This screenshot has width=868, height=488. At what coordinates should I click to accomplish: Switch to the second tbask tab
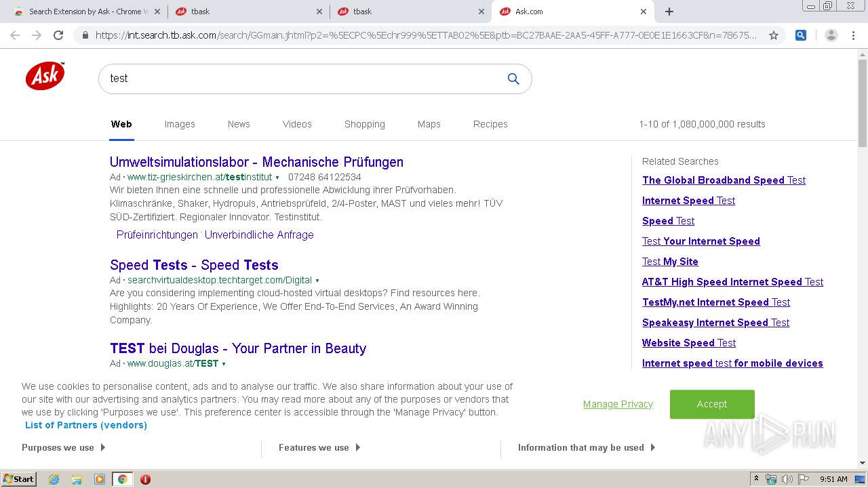[411, 12]
